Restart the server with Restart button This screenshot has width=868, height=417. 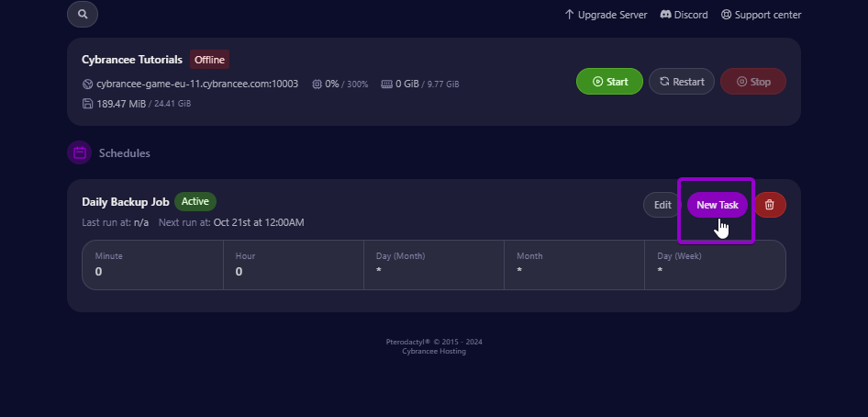click(x=682, y=82)
